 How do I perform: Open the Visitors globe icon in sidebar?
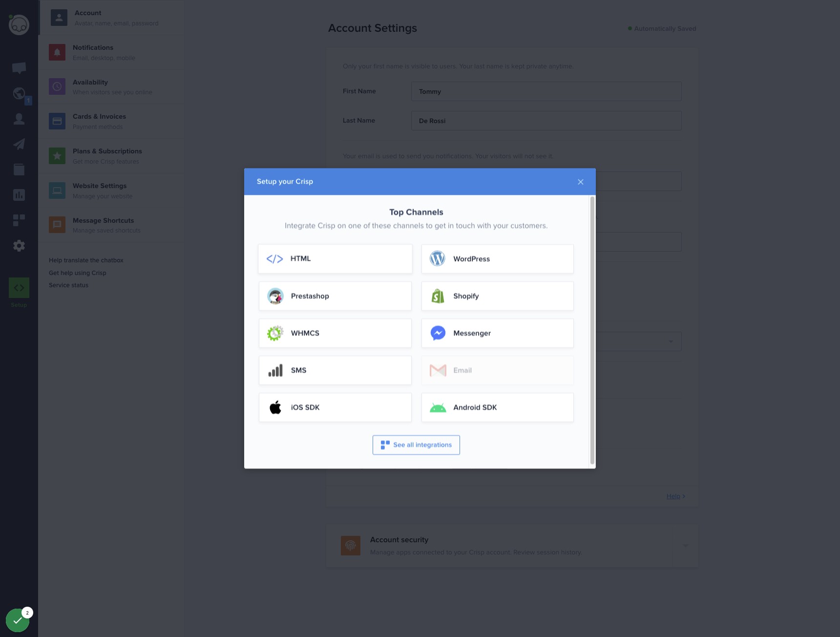(19, 93)
